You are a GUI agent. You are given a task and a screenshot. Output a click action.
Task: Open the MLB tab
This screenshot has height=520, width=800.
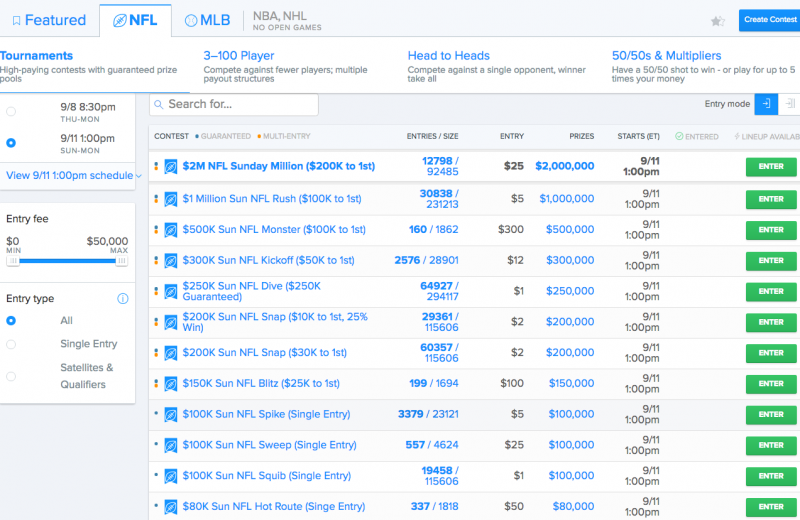[x=208, y=20]
